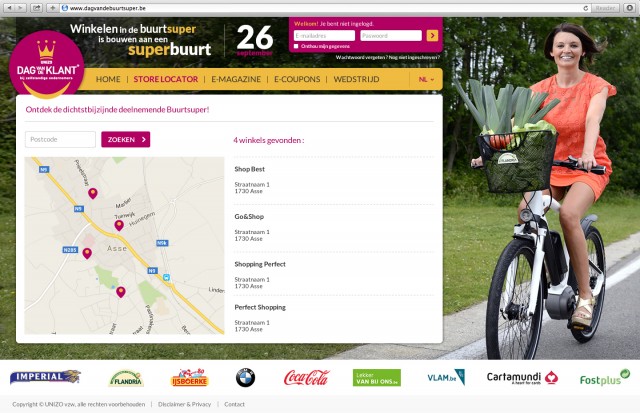Open the WEDSTRIJD menu item
640x413 pixels.
pyautogui.click(x=356, y=79)
